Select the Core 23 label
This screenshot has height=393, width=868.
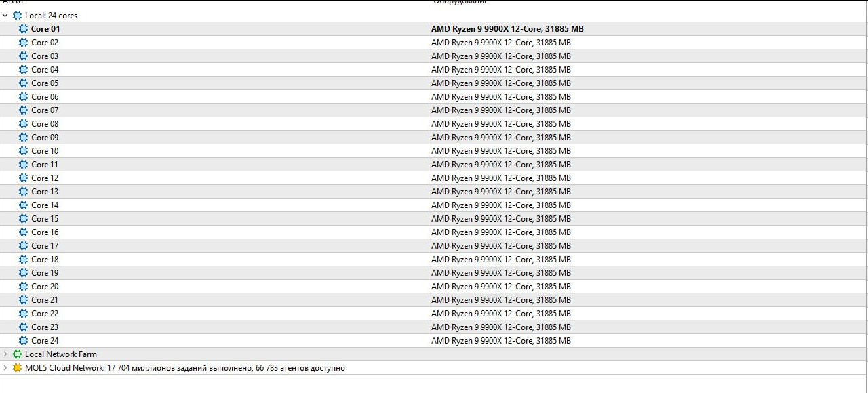click(45, 327)
